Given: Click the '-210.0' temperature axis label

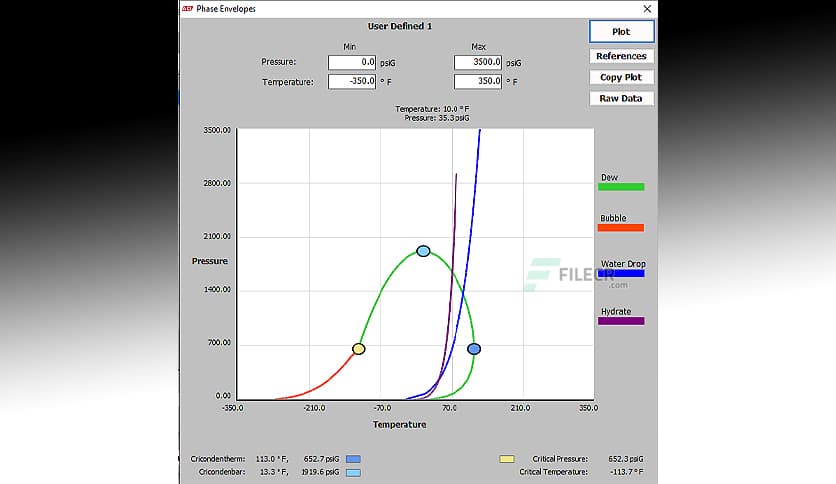Looking at the screenshot, I should [314, 408].
